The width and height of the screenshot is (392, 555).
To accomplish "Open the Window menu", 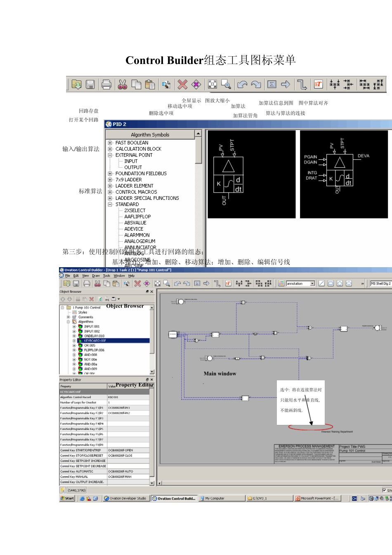I will pyautogui.click(x=119, y=276).
